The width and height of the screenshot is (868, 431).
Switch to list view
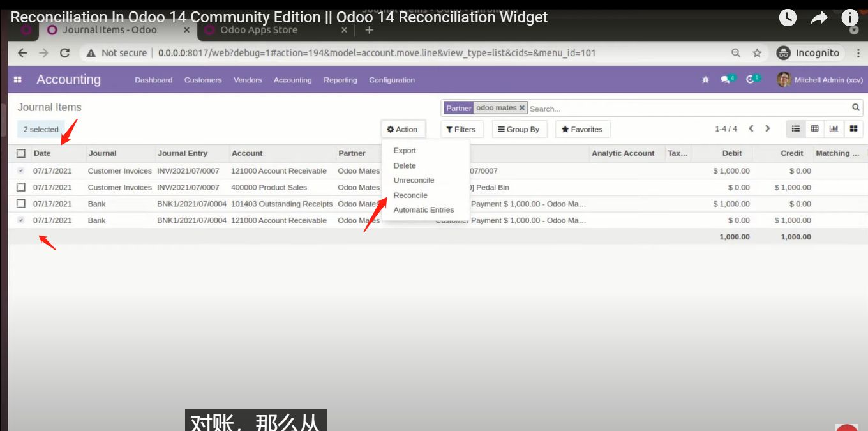796,129
